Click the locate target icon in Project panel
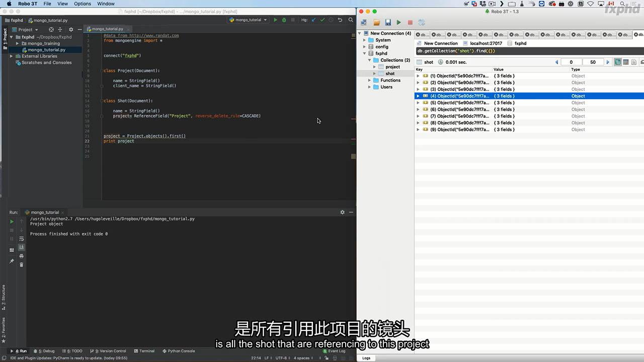Viewport: 644px width, 362px height. tap(51, 30)
